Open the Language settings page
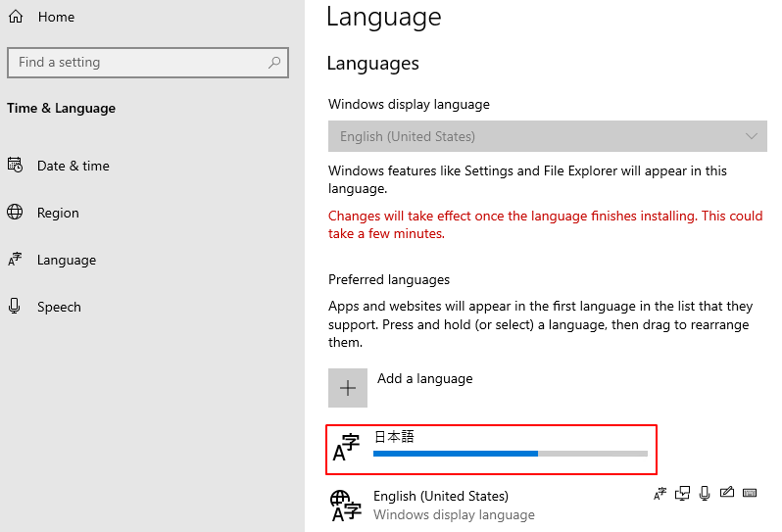Image resolution: width=782 pixels, height=532 pixels. 67,260
